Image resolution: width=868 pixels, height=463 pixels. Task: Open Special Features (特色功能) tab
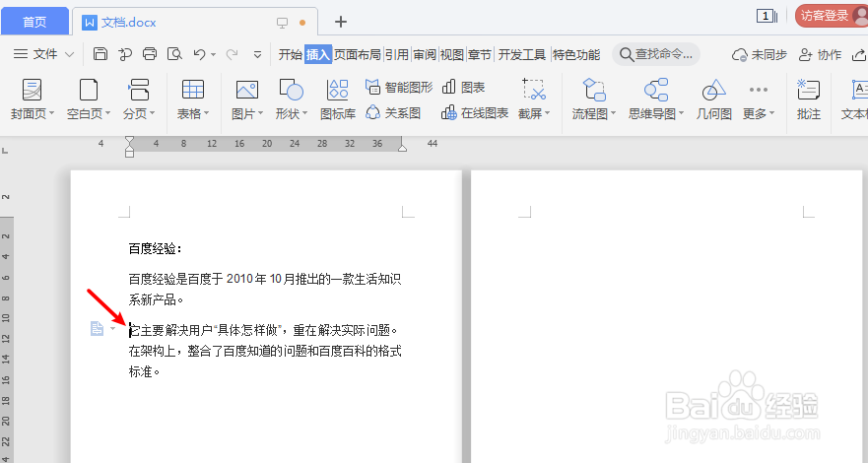pyautogui.click(x=576, y=54)
